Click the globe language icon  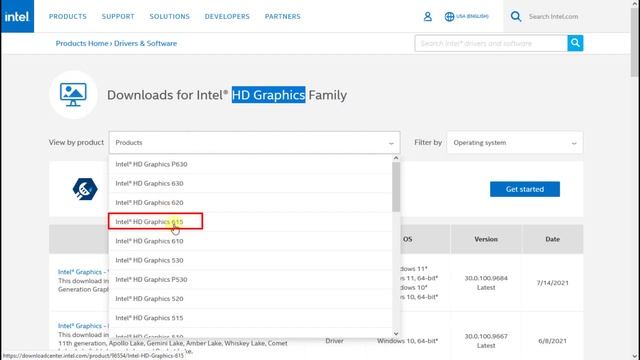click(449, 16)
